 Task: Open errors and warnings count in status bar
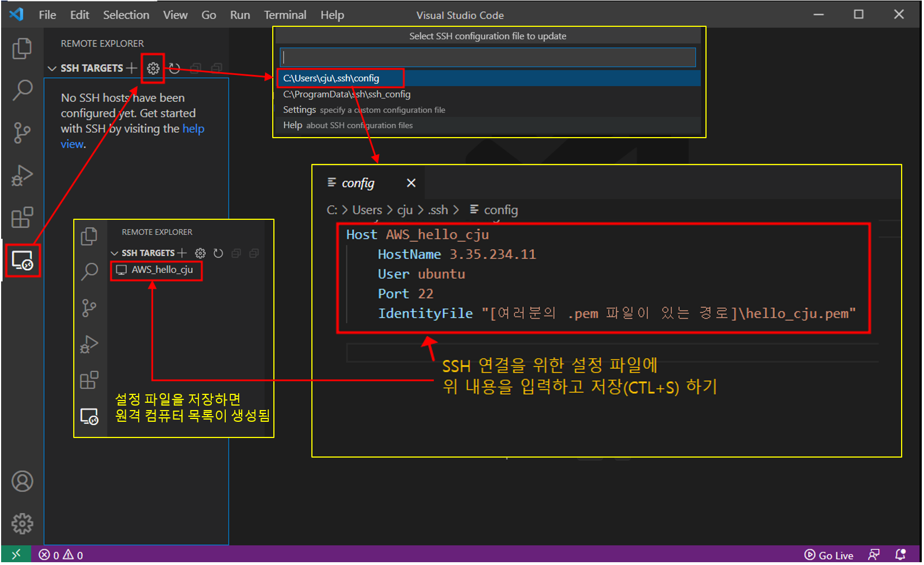click(x=61, y=555)
